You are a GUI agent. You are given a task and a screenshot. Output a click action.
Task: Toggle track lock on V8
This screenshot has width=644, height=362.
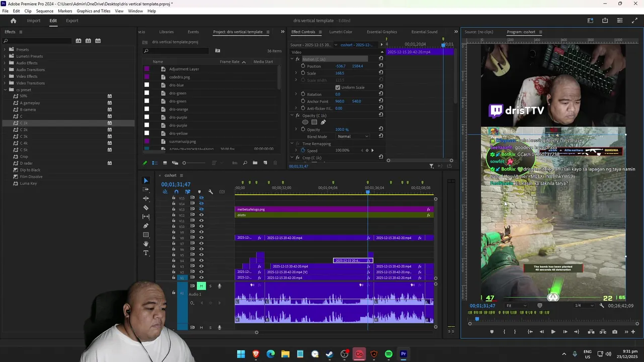pyautogui.click(x=174, y=238)
